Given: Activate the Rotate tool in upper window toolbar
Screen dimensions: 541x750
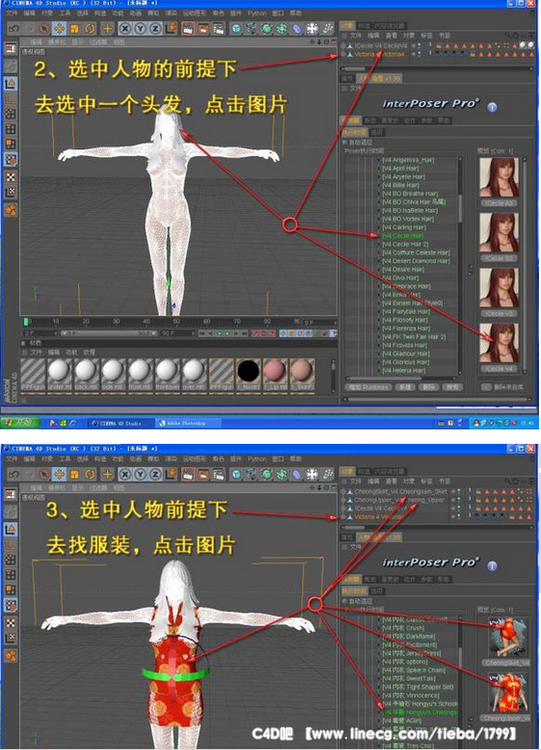Looking at the screenshot, I should click(x=90, y=29).
